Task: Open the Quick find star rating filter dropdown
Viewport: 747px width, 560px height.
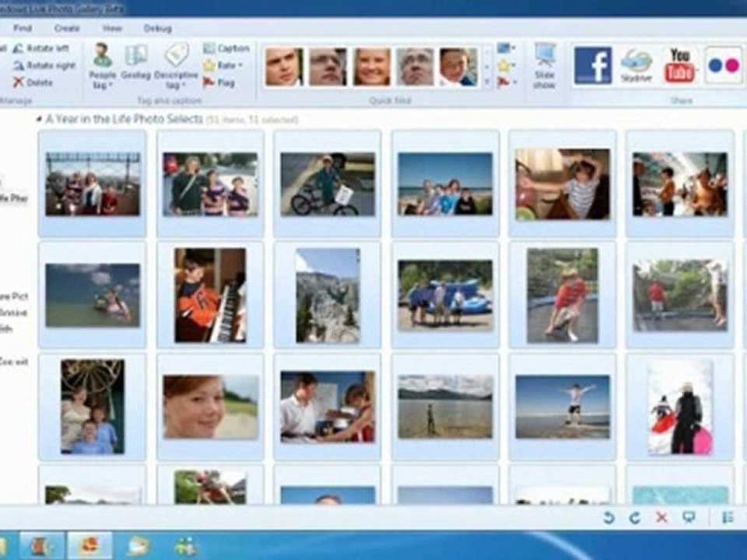Action: [507, 65]
